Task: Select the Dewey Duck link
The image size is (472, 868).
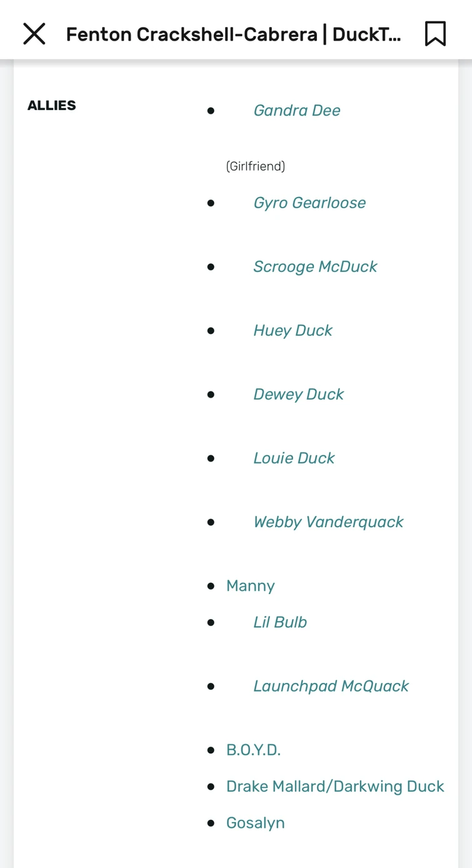Action: pyautogui.click(x=298, y=394)
